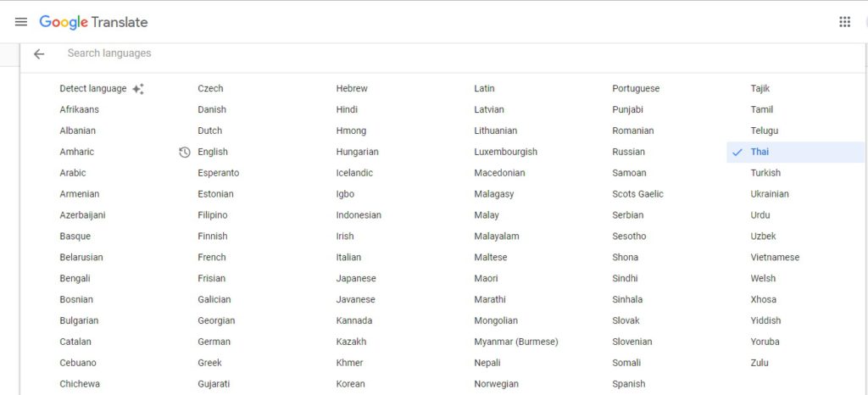The width and height of the screenshot is (868, 395).
Task: Click the checkmark next to Thai
Action: coord(737,153)
